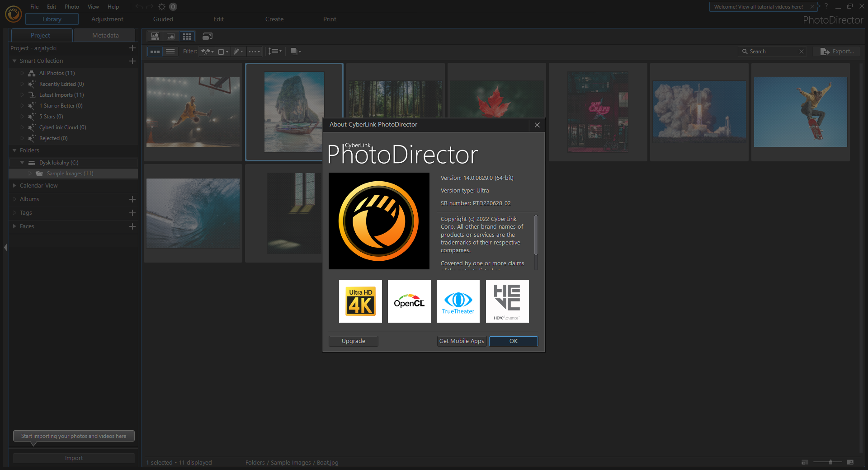Clear the Search field with its X
This screenshot has width=868, height=470.
[x=802, y=52]
